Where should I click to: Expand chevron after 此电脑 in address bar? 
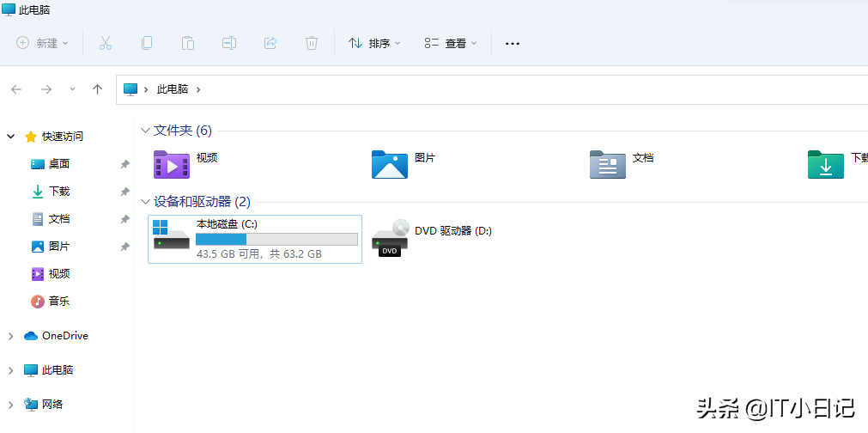pos(198,89)
